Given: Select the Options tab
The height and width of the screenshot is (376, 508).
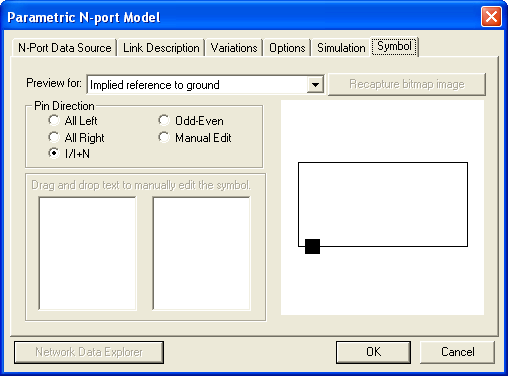Looking at the screenshot, I should click(x=287, y=48).
